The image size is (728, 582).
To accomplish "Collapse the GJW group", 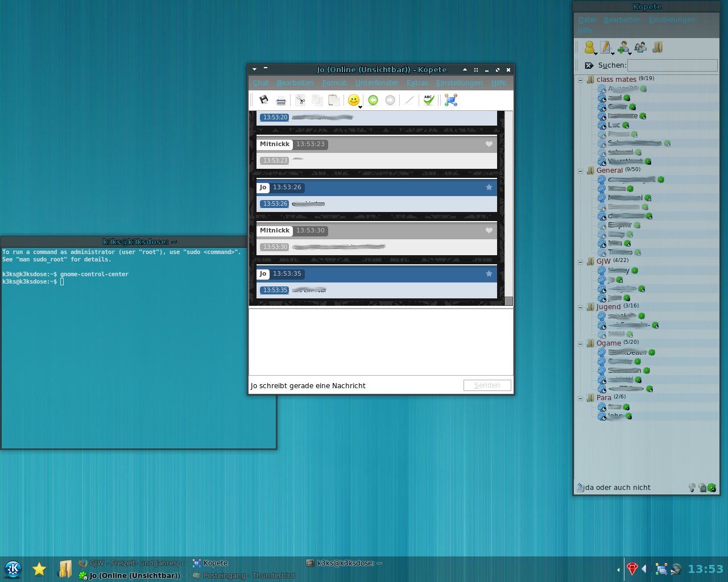I will point(580,261).
